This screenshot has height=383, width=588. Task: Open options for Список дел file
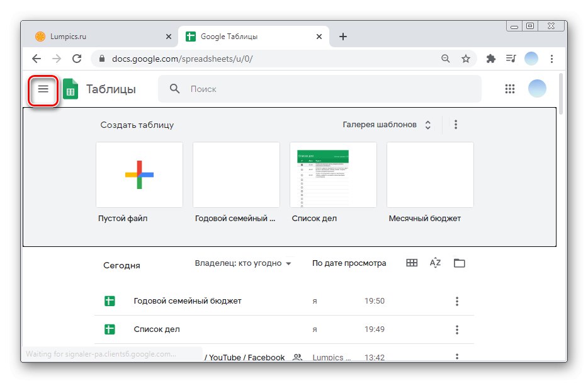pyautogui.click(x=457, y=329)
